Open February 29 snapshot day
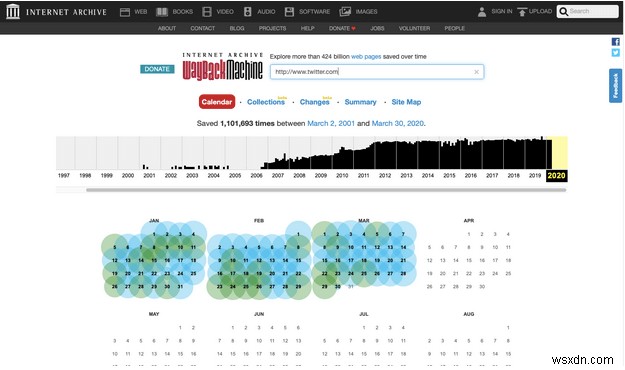625x370 pixels. (298, 287)
